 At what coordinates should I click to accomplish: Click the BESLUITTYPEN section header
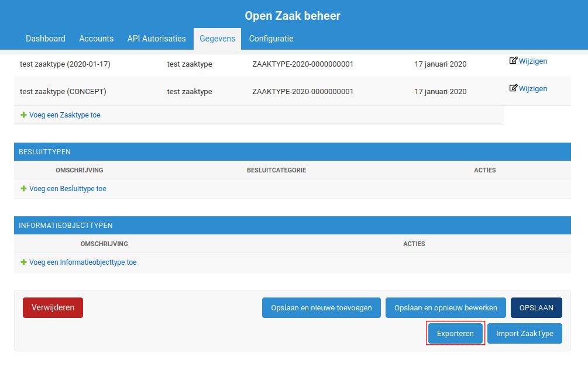click(293, 152)
